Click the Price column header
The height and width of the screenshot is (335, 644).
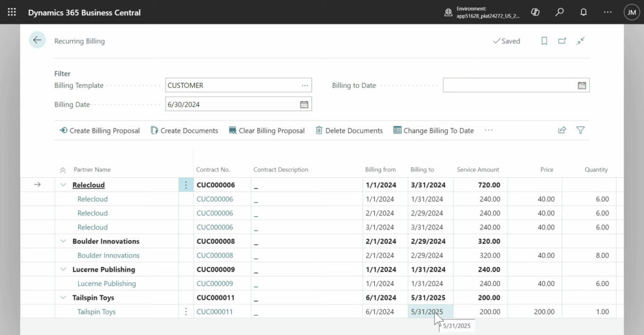(547, 170)
